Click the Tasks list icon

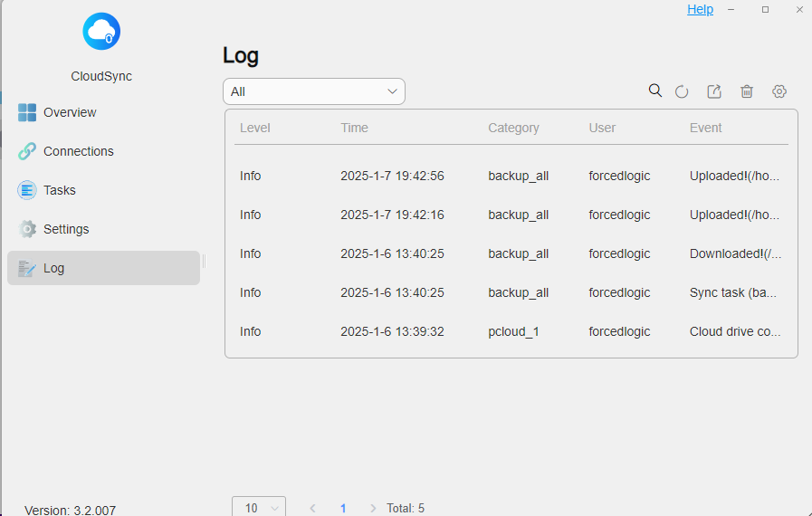coord(27,190)
